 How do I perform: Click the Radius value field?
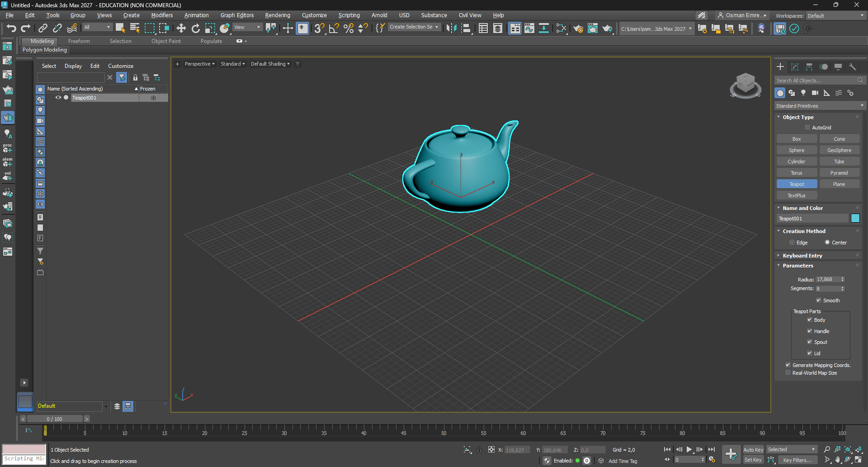click(x=827, y=279)
